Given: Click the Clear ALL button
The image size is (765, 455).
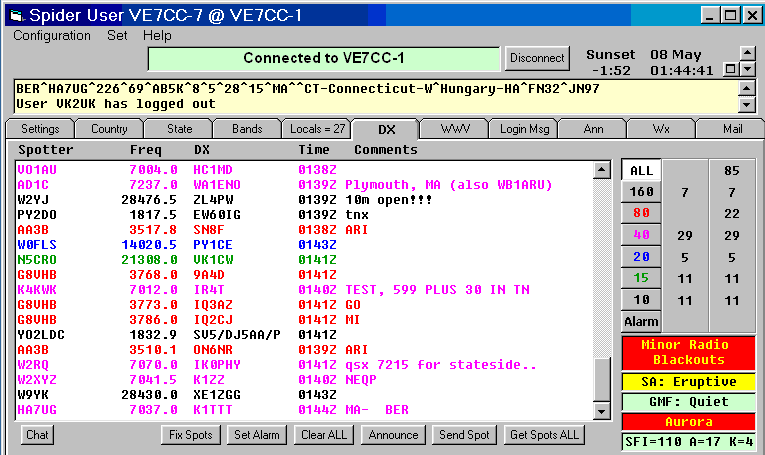Looking at the screenshot, I should pyautogui.click(x=323, y=435).
